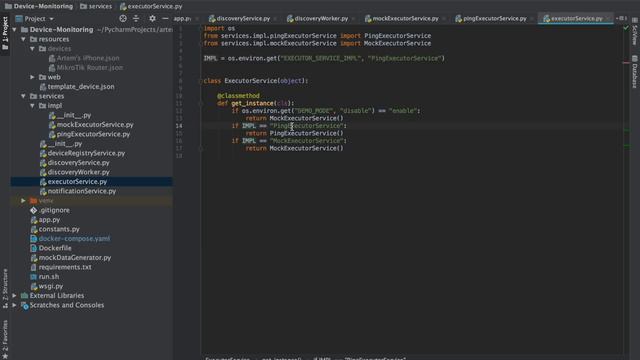Expand the venv folder
The height and width of the screenshot is (360, 640).
(x=23, y=201)
